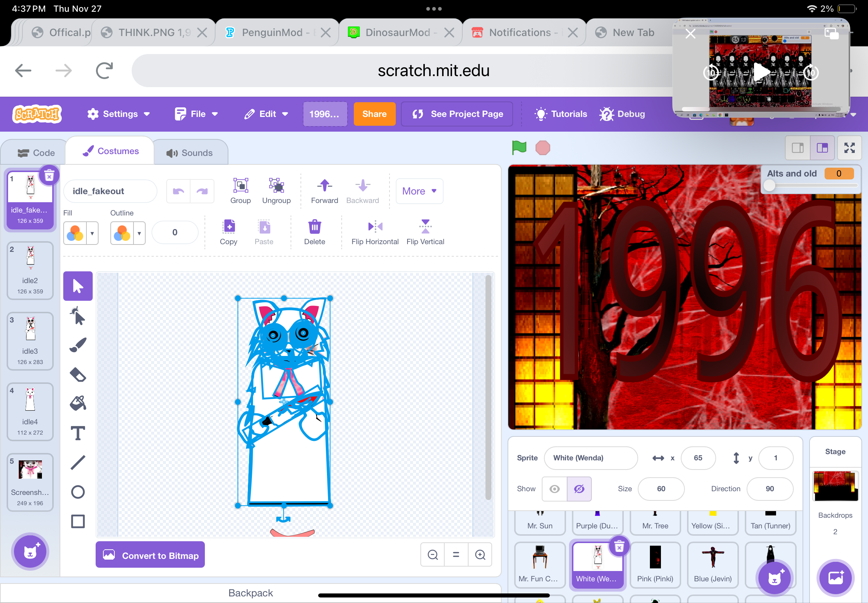Click the green flag to run
The image size is (868, 603).
pyautogui.click(x=519, y=148)
